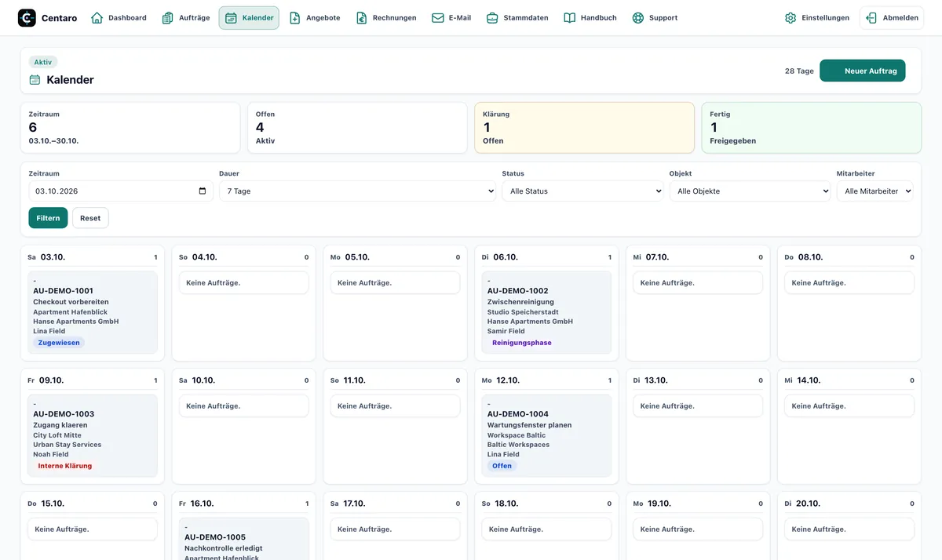
Task: Click the Rechnungen invoice icon
Action: click(x=362, y=18)
